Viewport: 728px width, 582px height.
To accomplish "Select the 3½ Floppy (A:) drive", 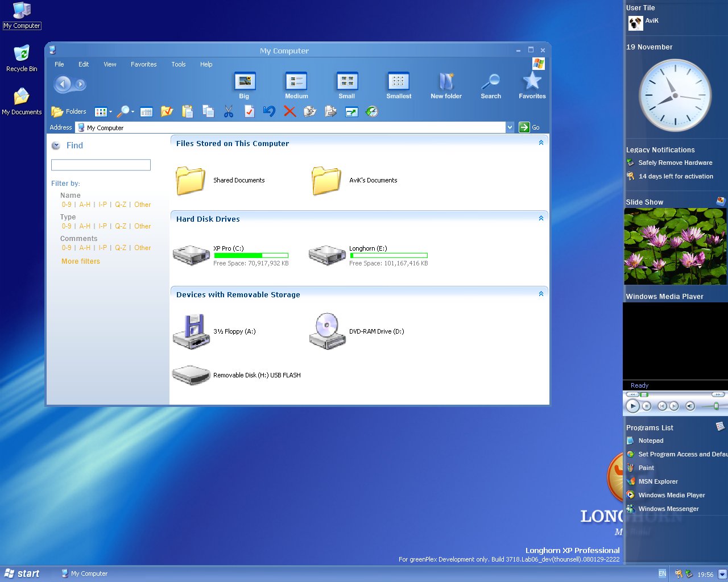I will tap(214, 331).
